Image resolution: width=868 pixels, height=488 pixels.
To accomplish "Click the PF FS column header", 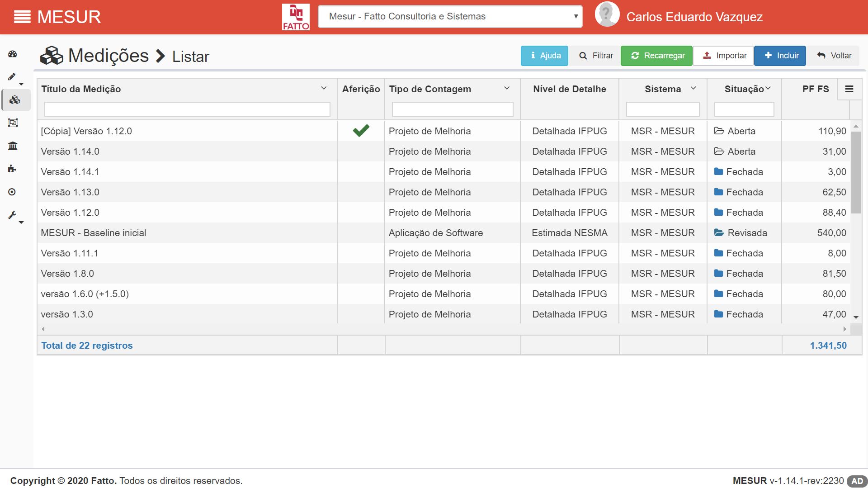I will (x=816, y=89).
